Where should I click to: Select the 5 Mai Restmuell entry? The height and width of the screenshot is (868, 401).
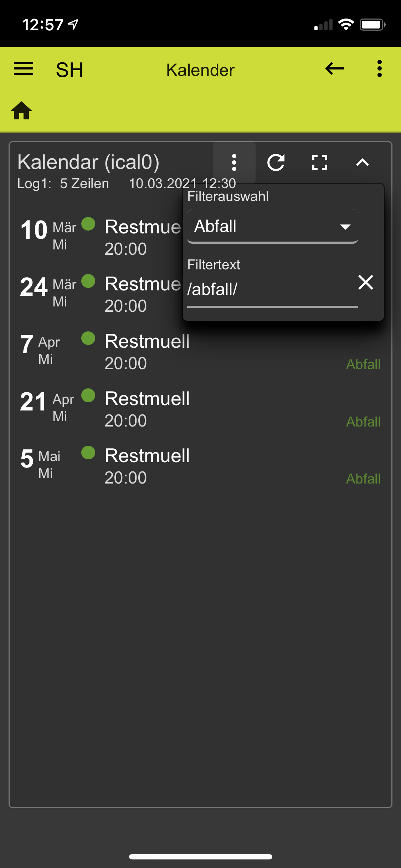coord(200,466)
